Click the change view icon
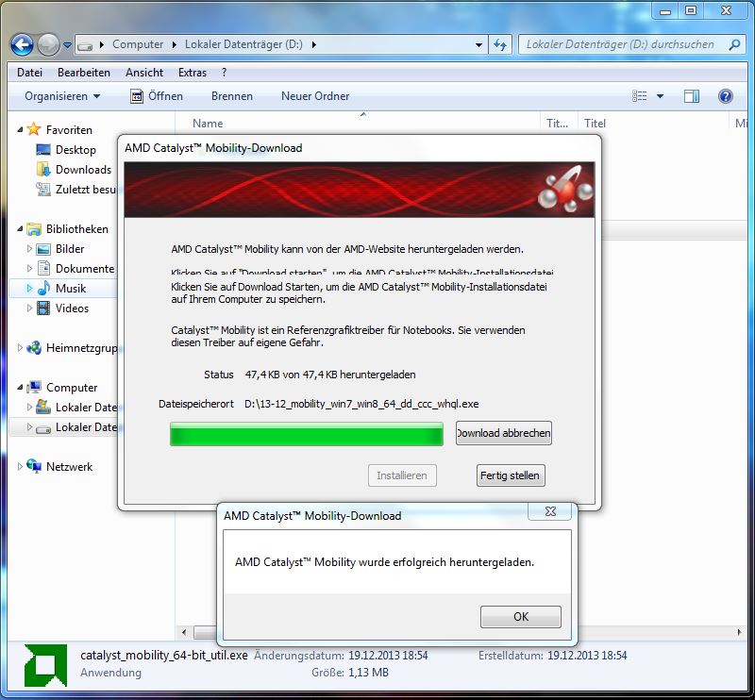Viewport: 755px width, 700px height. (640, 96)
